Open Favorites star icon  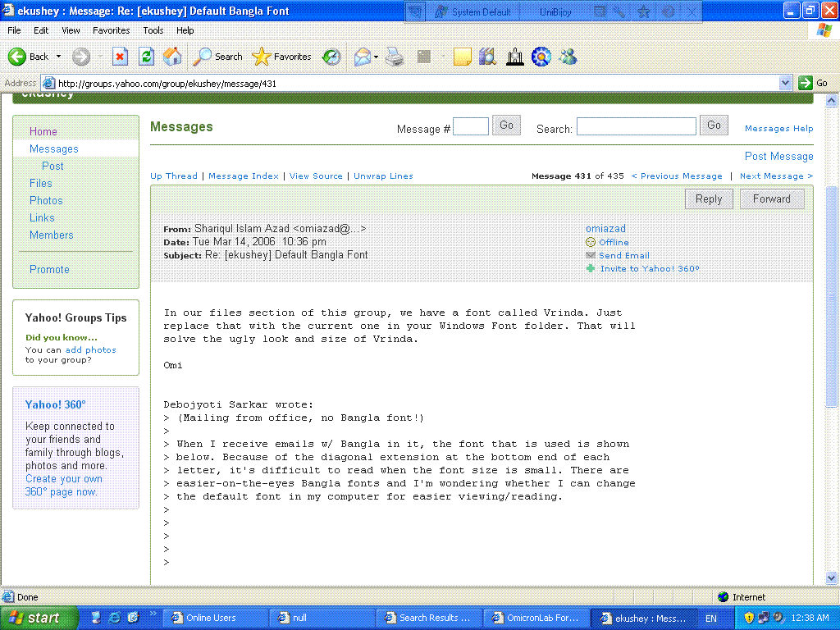tap(261, 57)
